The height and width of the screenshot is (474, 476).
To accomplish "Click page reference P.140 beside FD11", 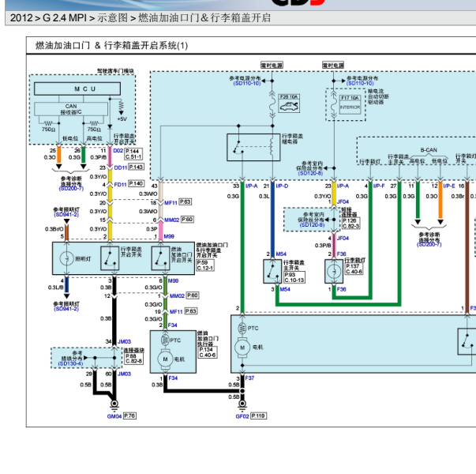I will coord(136,183).
